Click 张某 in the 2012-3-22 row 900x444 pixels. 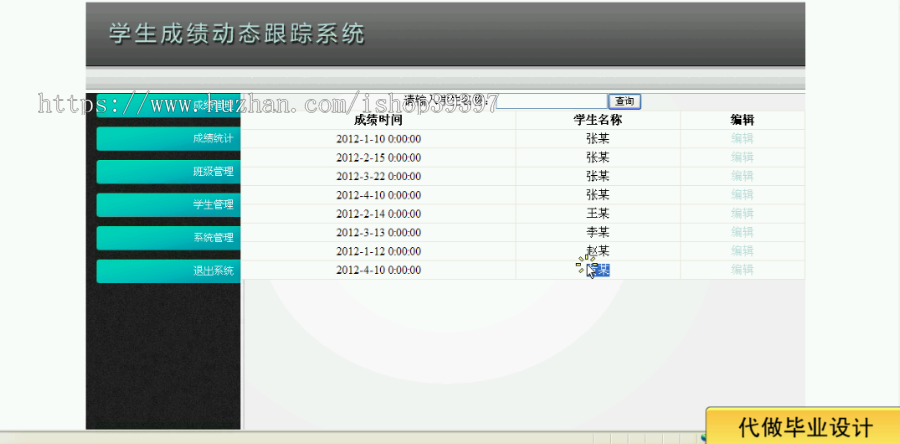point(598,176)
